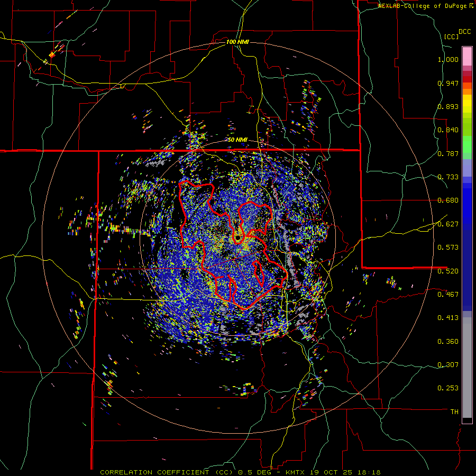
Task: Pick the gray lower segment of color bar
Action: coord(467,368)
